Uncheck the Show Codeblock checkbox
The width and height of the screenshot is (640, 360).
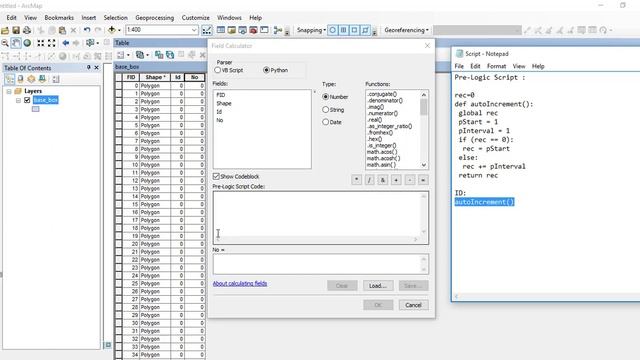[x=216, y=176]
